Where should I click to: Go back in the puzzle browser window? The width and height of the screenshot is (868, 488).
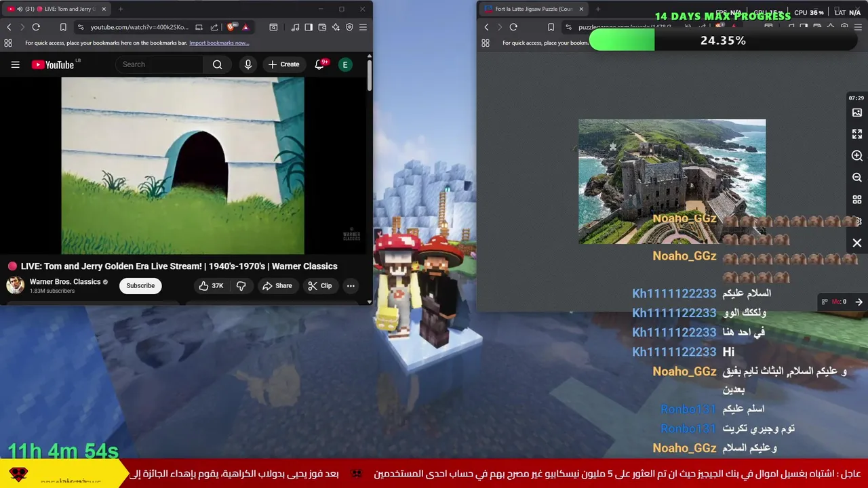(486, 27)
